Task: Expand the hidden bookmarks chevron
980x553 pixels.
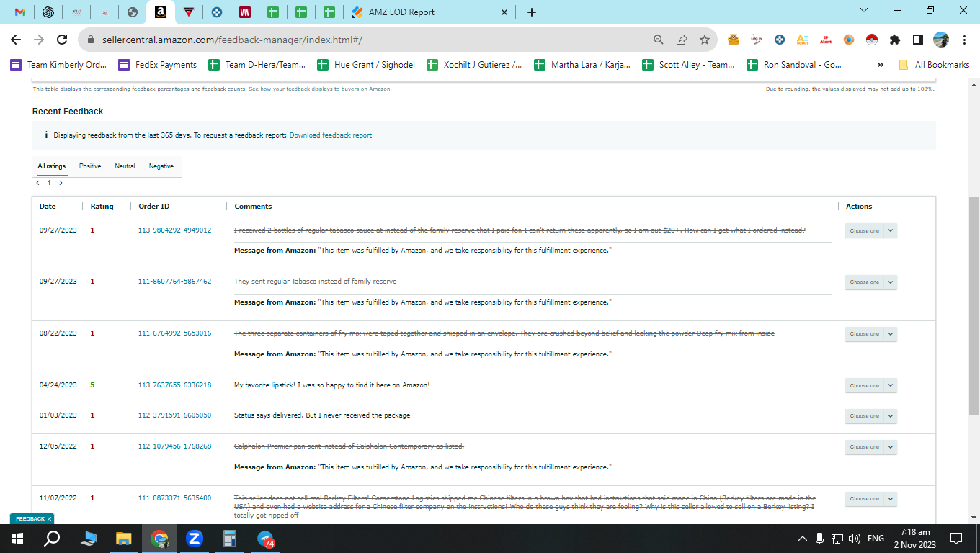Action: (x=880, y=65)
